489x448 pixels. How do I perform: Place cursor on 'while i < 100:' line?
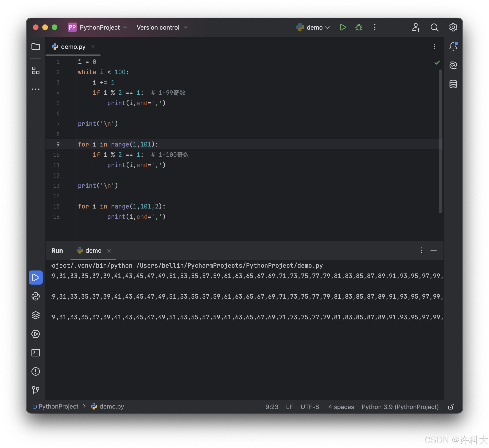coord(103,72)
